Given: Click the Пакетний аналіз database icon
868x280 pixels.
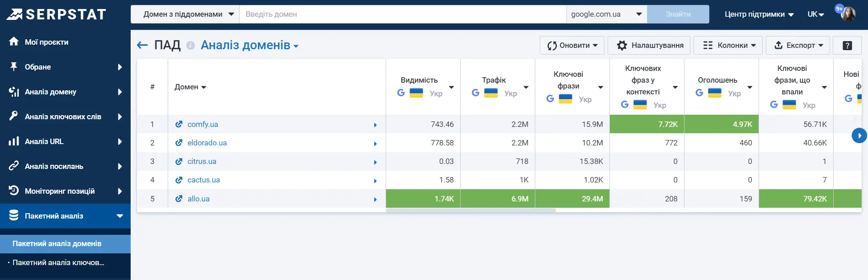Looking at the screenshot, I should point(14,215).
